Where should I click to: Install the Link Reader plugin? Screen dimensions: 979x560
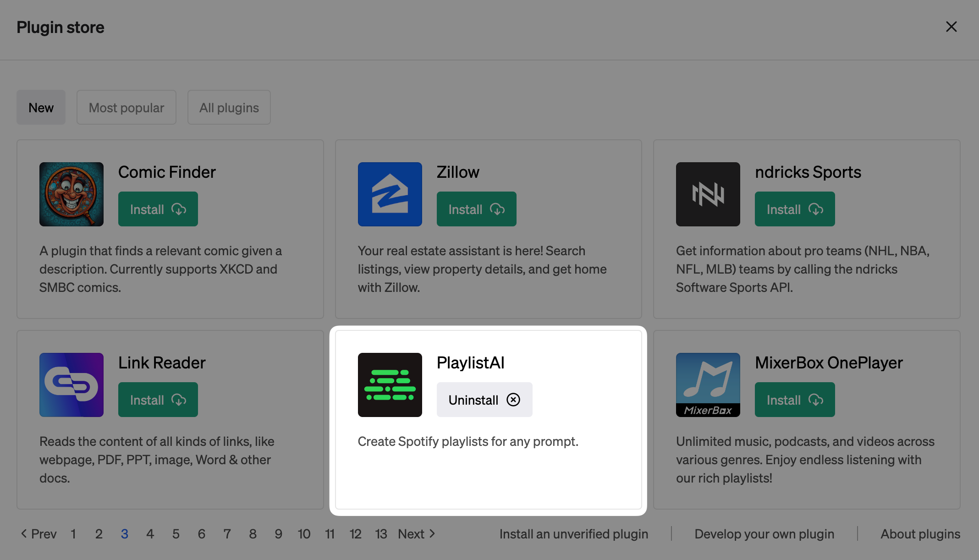(x=158, y=400)
